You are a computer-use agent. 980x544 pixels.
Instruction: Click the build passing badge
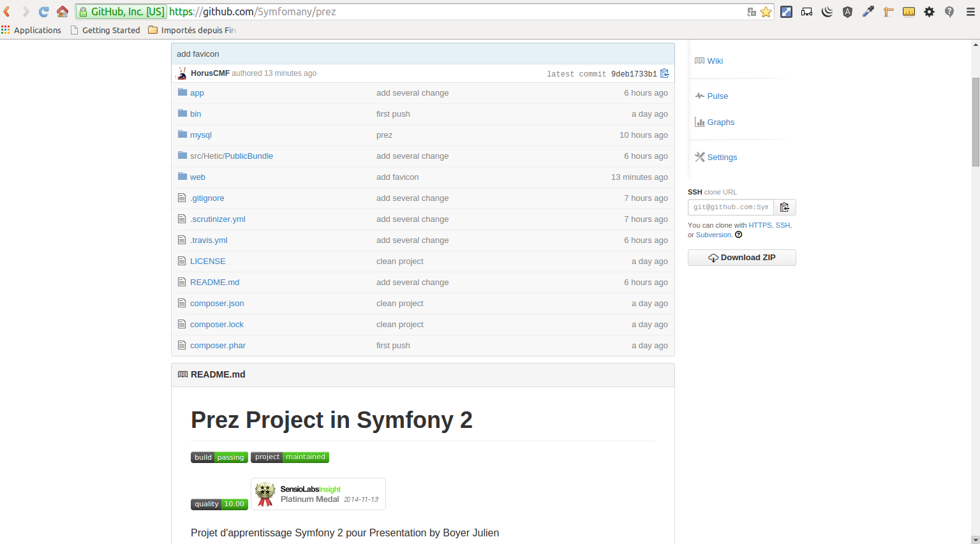pos(219,457)
